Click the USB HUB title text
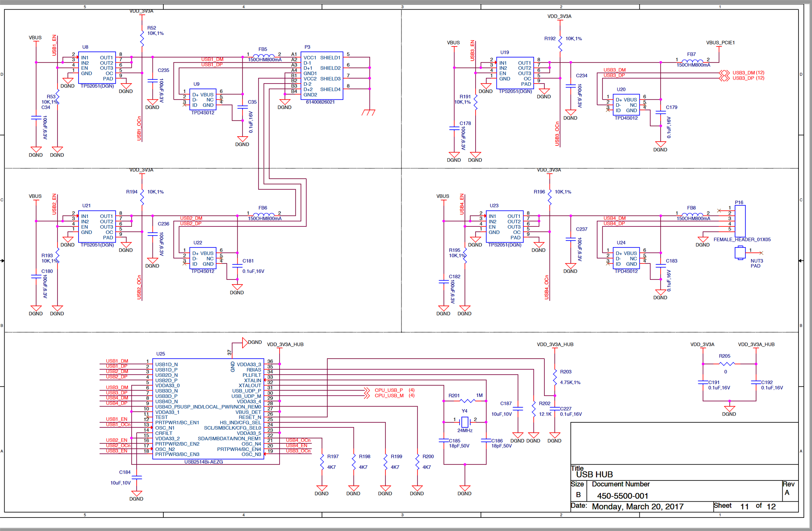Image resolution: width=812 pixels, height=531 pixels. pos(594,474)
